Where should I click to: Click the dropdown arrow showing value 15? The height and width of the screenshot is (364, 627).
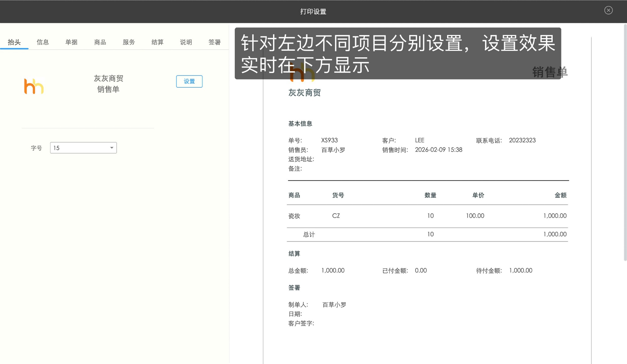click(x=112, y=148)
